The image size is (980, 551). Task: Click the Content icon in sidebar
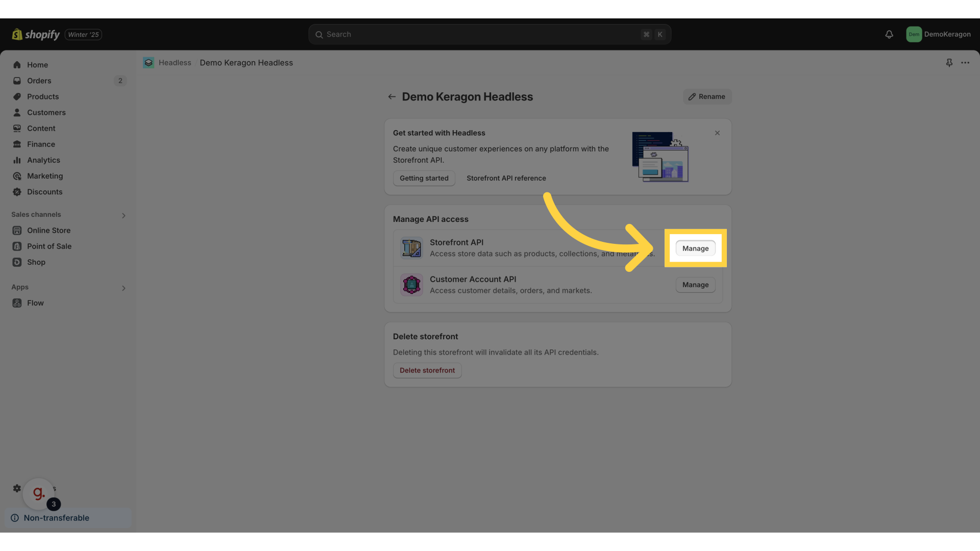click(17, 128)
